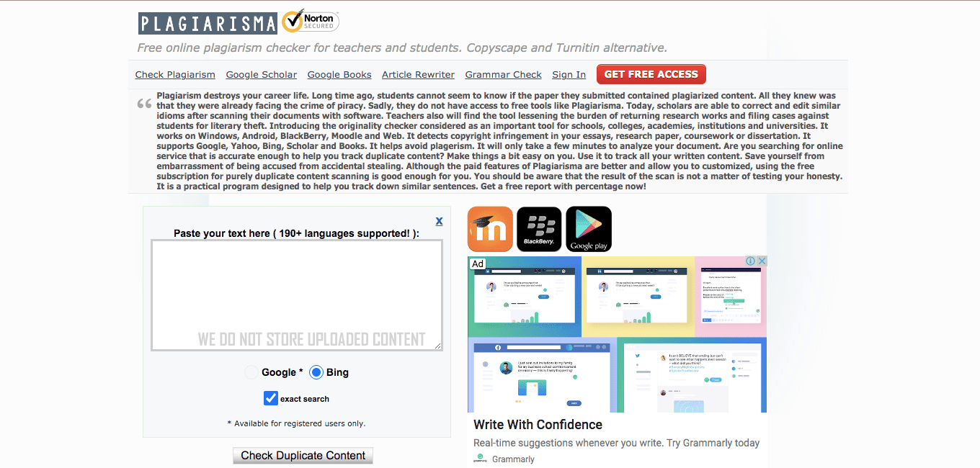The image size is (980, 468).
Task: Click the 'Paste your text here' label
Action: 296,233
